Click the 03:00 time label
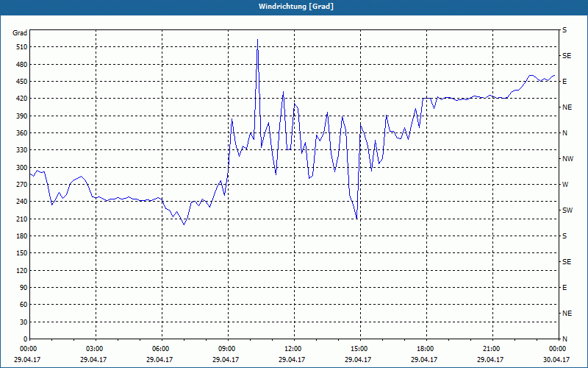This screenshot has height=368, width=588. tap(95, 349)
